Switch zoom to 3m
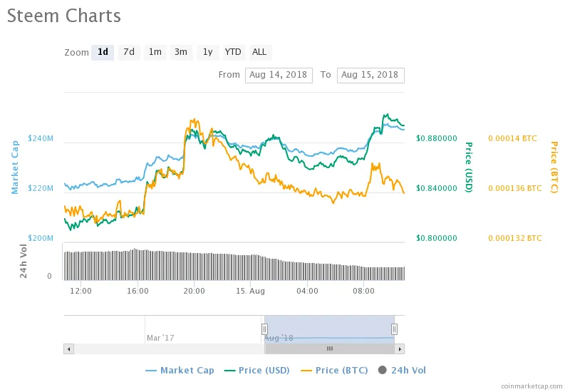The width and height of the screenshot is (570, 392). coord(181,52)
